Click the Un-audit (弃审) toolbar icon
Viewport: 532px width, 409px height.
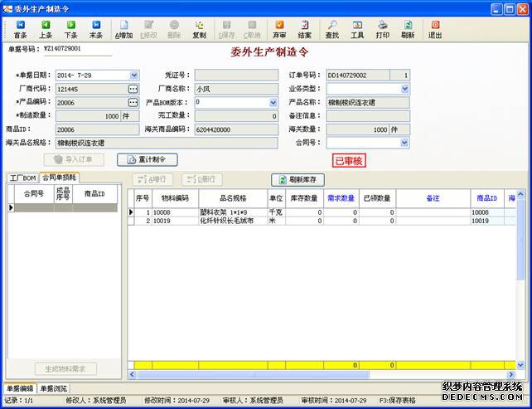tap(279, 29)
